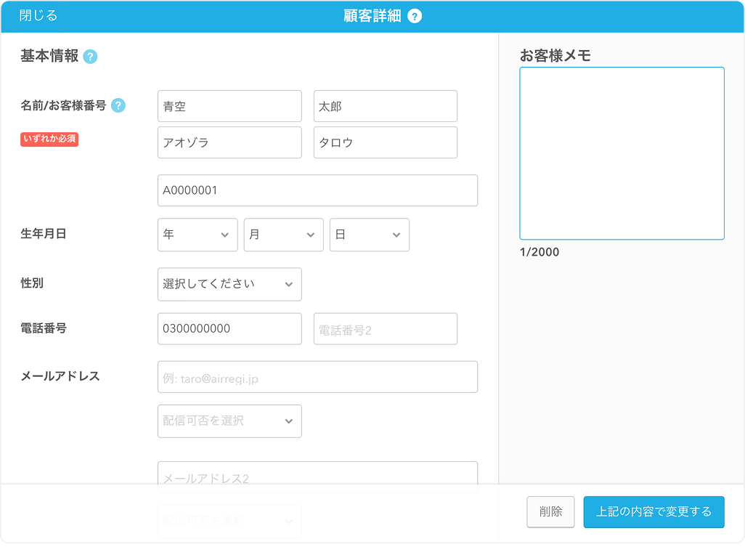Click phone number field 0300000000
The width and height of the screenshot is (745, 560).
229,329
